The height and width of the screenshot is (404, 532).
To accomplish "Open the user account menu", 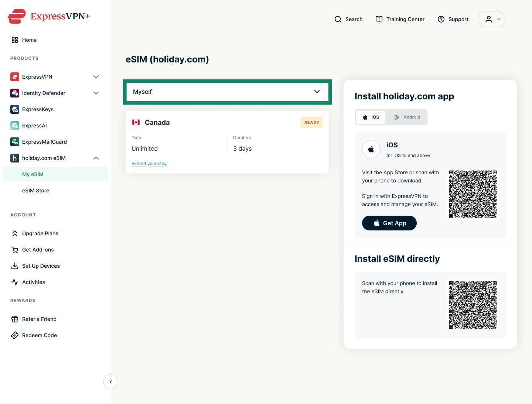I will coord(491,19).
